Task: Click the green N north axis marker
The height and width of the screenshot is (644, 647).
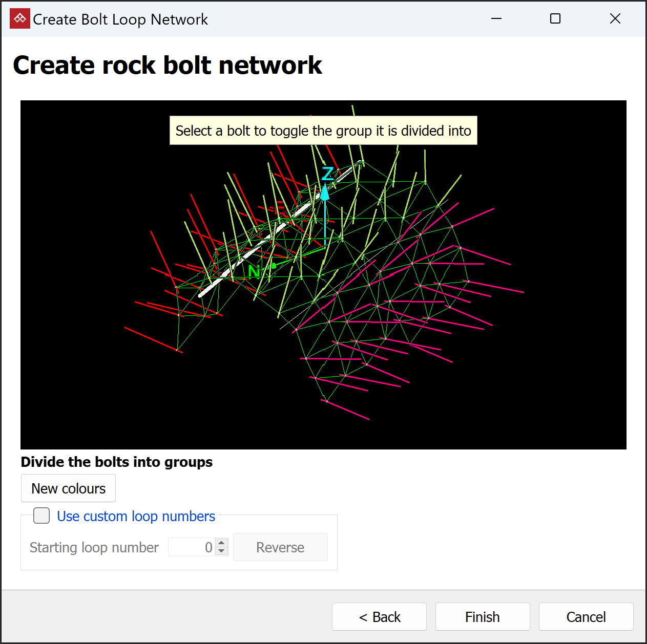Action: pyautogui.click(x=254, y=271)
